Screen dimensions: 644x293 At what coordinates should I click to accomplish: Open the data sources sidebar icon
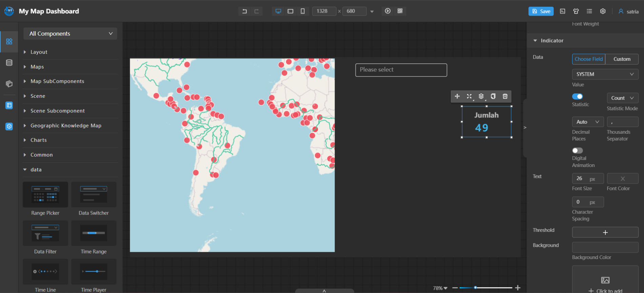[9, 63]
